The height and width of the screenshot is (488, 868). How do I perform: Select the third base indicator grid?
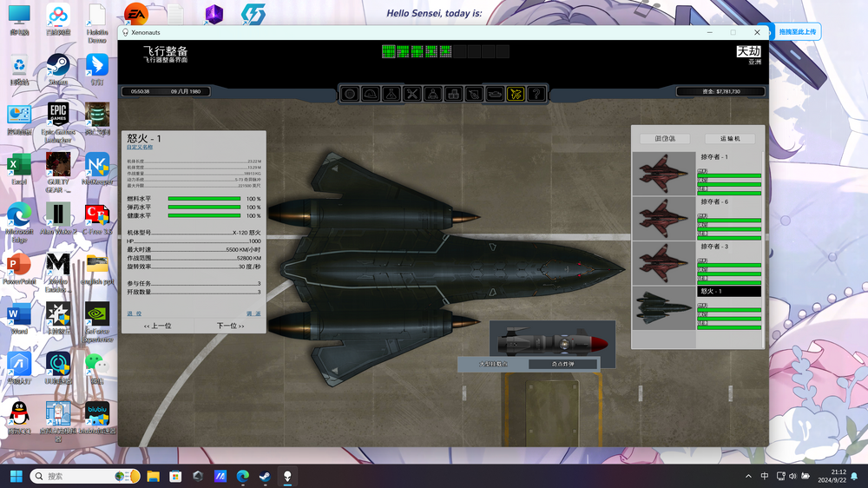[418, 51]
